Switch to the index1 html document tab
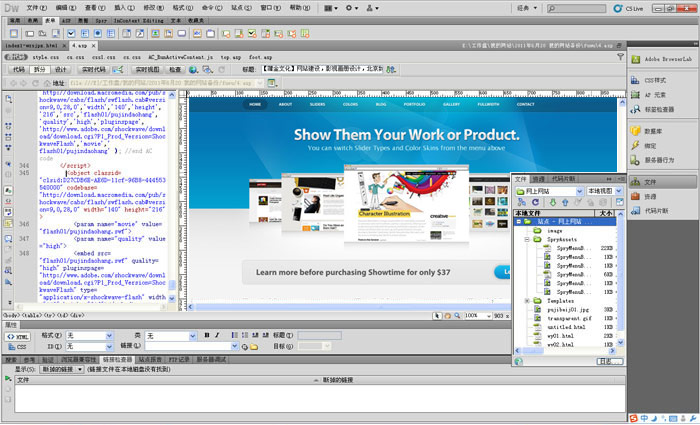The width and height of the screenshot is (700, 425). 35,46
